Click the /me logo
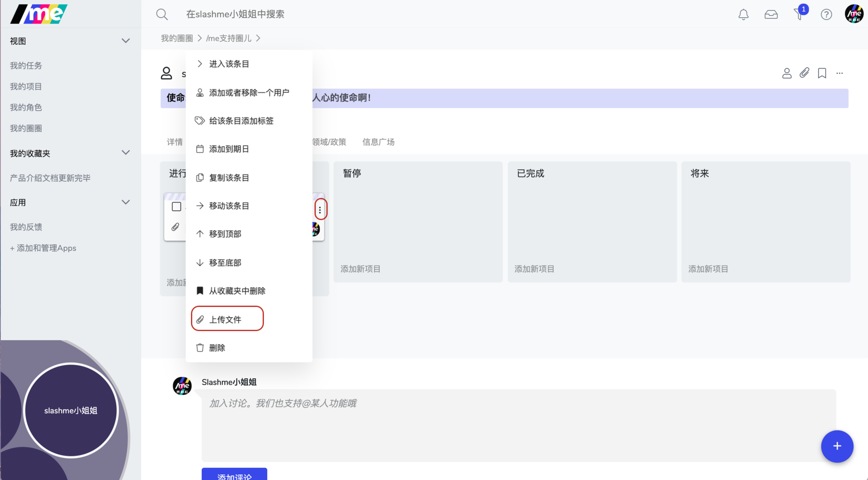Viewport: 868px width, 480px height. click(39, 14)
